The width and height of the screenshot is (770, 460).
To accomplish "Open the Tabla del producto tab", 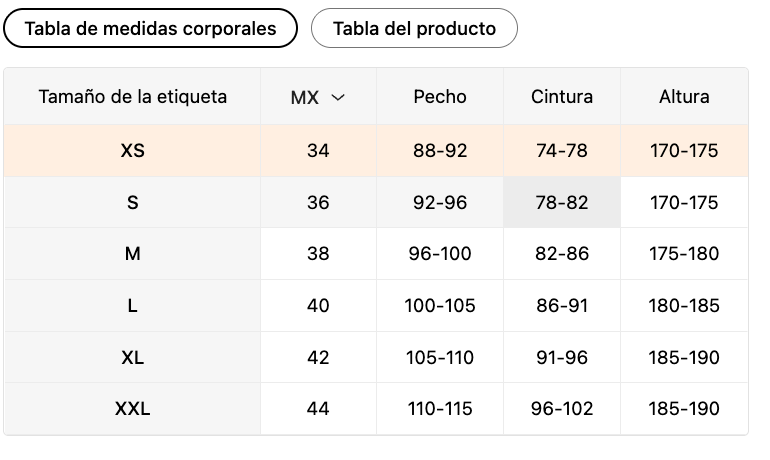I will (x=414, y=28).
